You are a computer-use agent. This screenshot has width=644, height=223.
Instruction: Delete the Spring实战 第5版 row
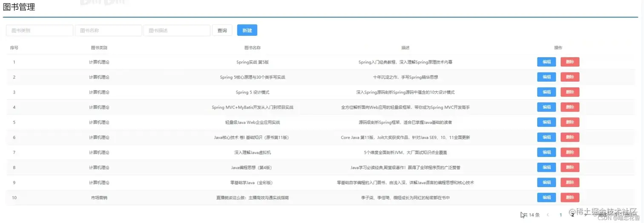click(x=570, y=62)
